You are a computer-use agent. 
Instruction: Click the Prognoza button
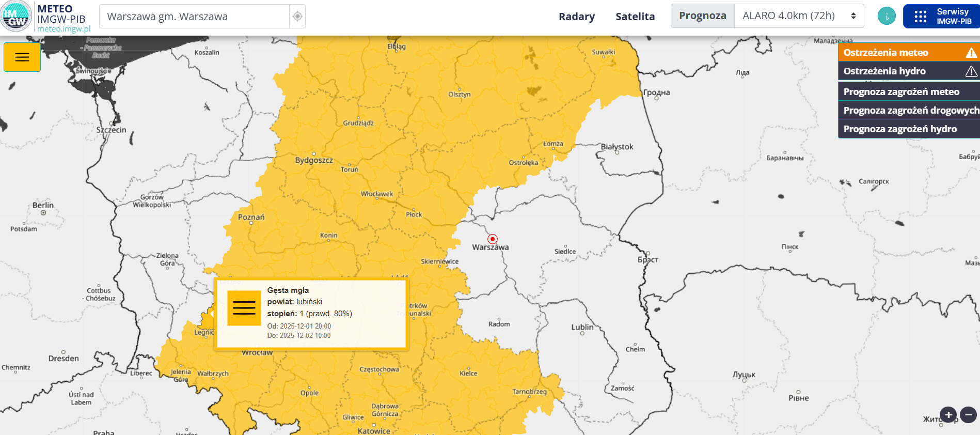[x=702, y=16]
